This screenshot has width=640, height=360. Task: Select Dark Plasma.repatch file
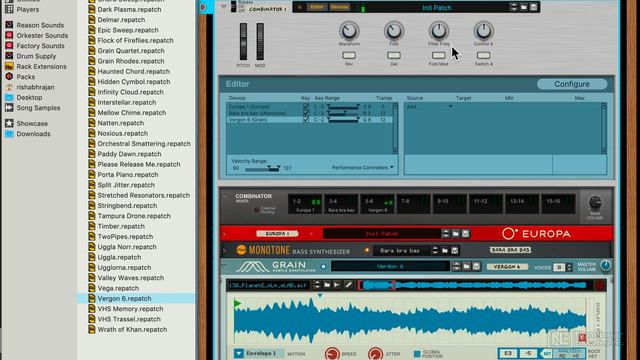coord(124,9)
